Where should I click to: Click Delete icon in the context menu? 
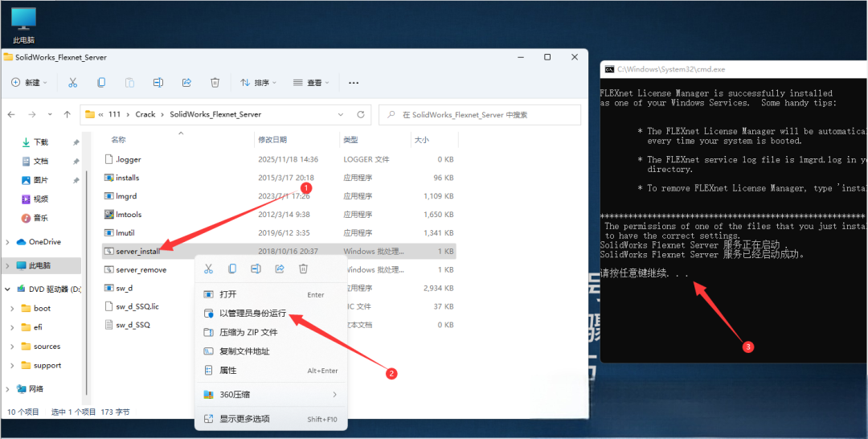tap(303, 269)
